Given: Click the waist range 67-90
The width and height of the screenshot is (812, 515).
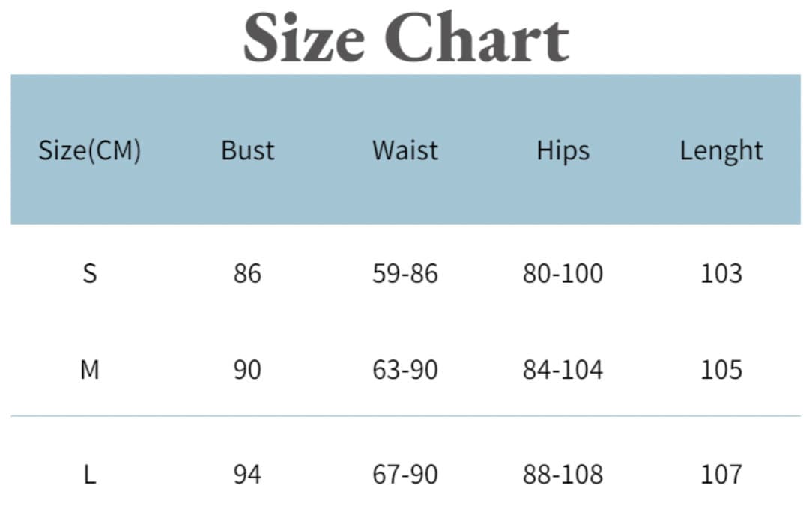Looking at the screenshot, I should (405, 475).
